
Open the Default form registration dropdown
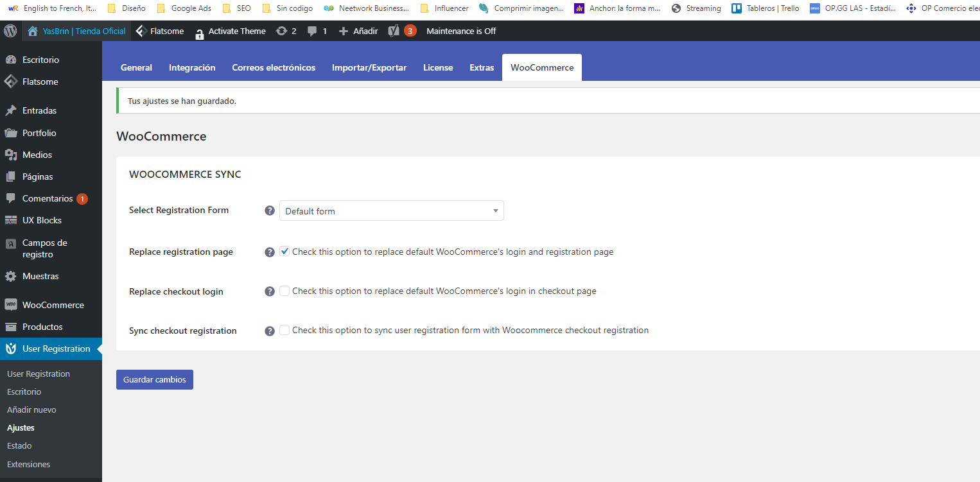point(392,211)
